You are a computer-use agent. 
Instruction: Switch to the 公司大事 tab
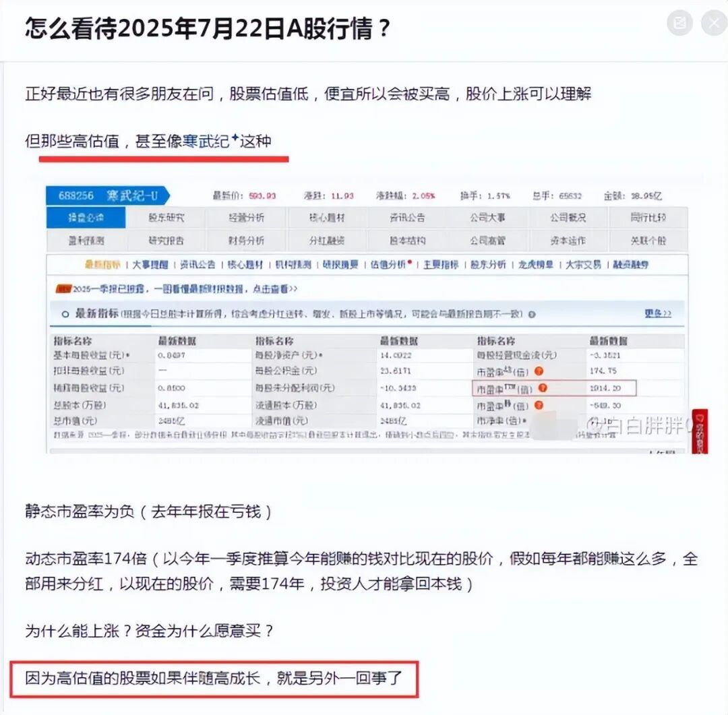(x=487, y=217)
